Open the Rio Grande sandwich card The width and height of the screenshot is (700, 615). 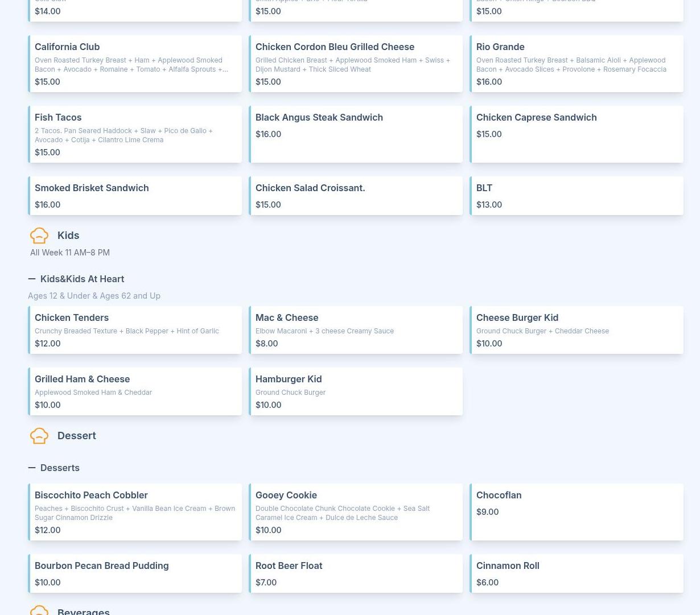[577, 64]
